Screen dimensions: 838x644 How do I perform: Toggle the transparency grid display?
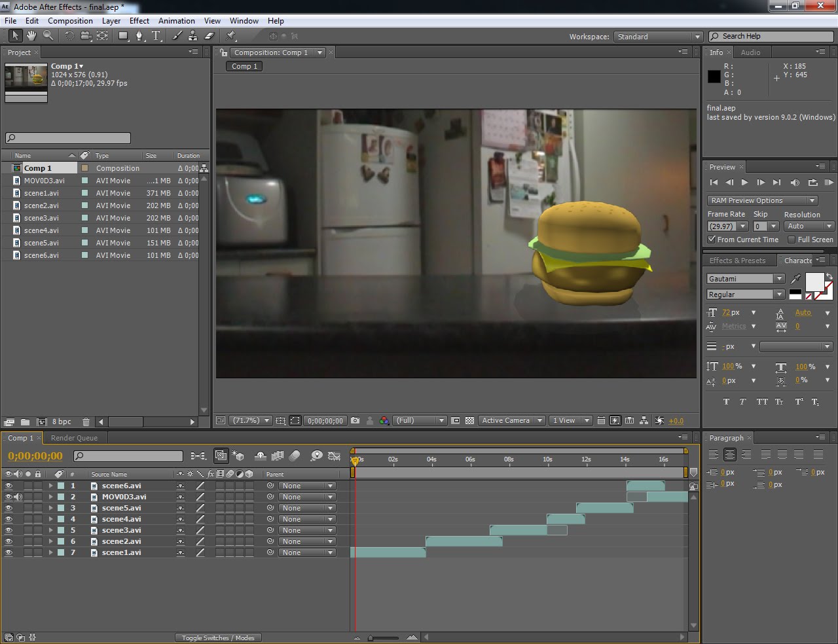click(470, 420)
